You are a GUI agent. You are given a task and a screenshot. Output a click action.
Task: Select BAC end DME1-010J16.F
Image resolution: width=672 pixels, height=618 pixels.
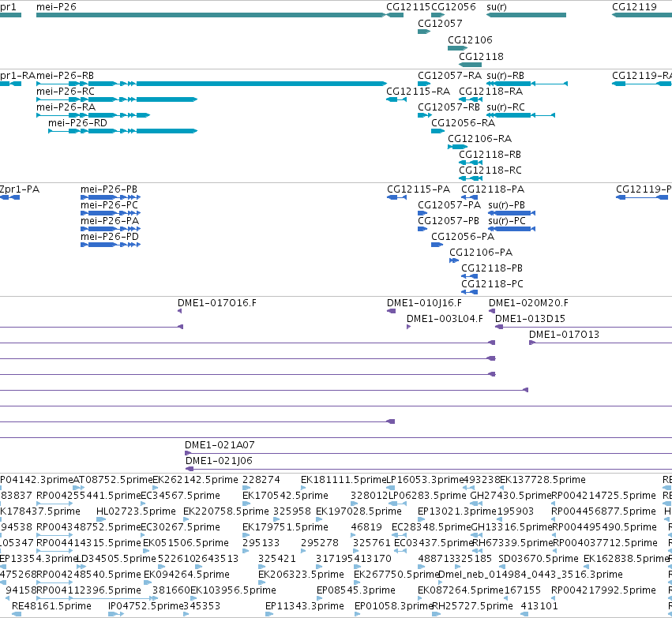coord(392,311)
